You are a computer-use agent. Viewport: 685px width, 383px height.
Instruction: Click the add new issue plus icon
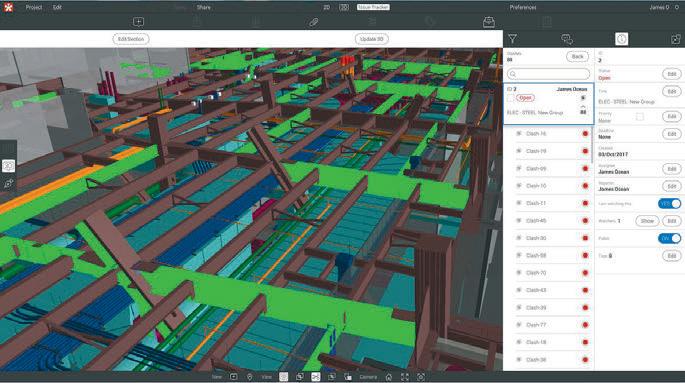138,22
